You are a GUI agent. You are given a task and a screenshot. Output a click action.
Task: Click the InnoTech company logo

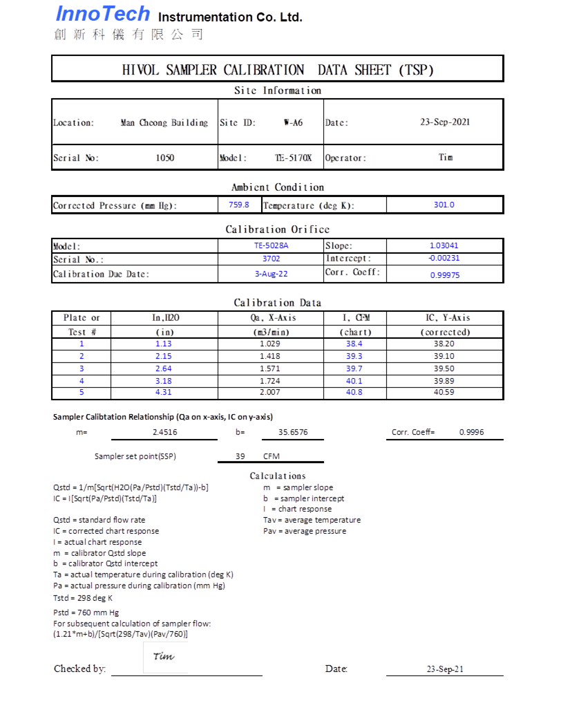(x=102, y=14)
